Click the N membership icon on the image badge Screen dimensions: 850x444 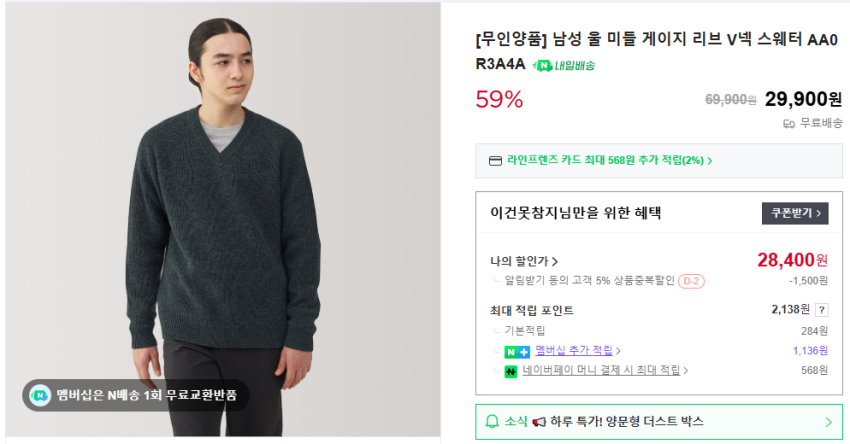[39, 394]
